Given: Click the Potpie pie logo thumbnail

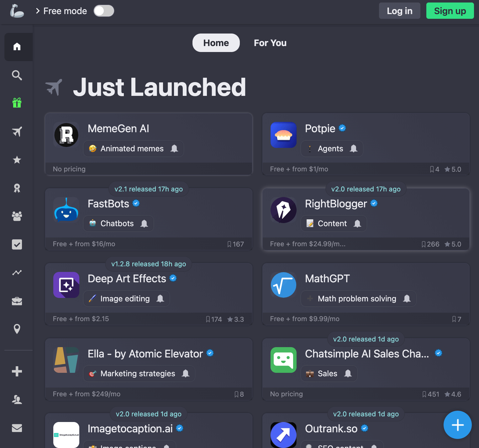Looking at the screenshot, I should (283, 135).
